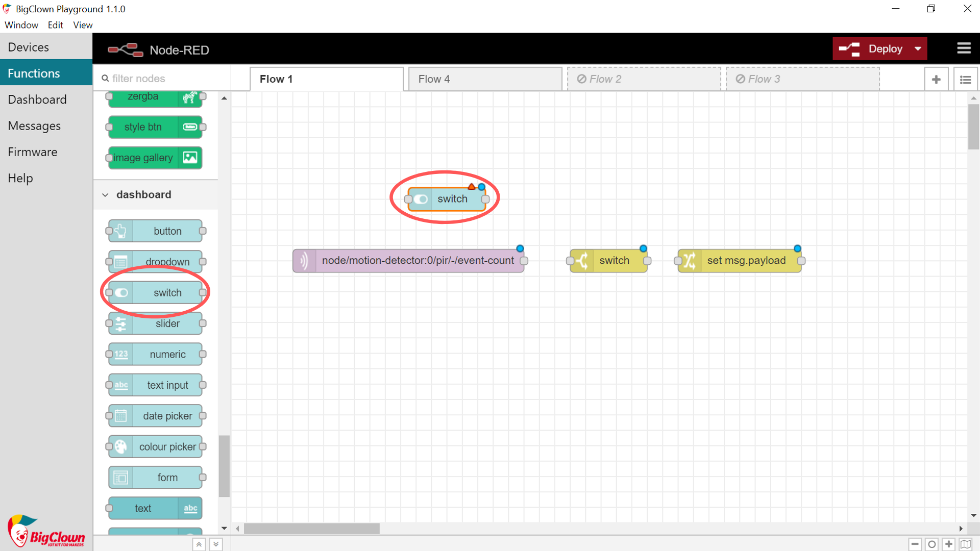
Task: Click the canvas scroll right arrow
Action: tap(961, 529)
